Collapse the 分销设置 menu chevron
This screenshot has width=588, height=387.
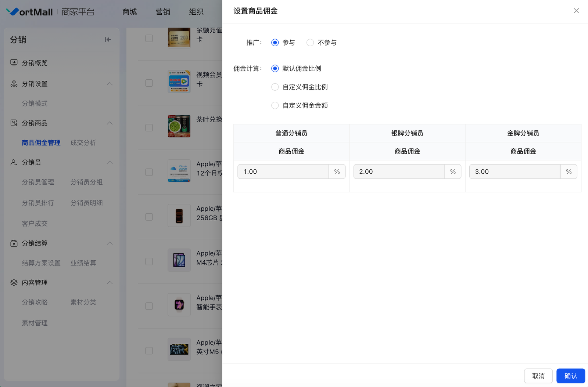(x=110, y=84)
